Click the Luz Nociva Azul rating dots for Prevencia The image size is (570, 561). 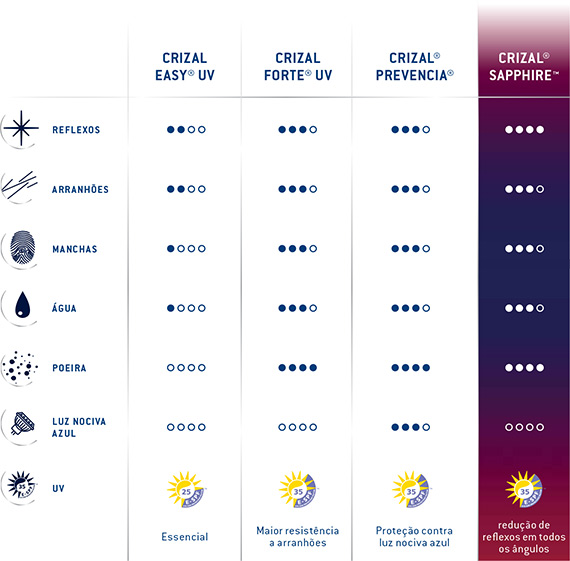[x=411, y=427]
